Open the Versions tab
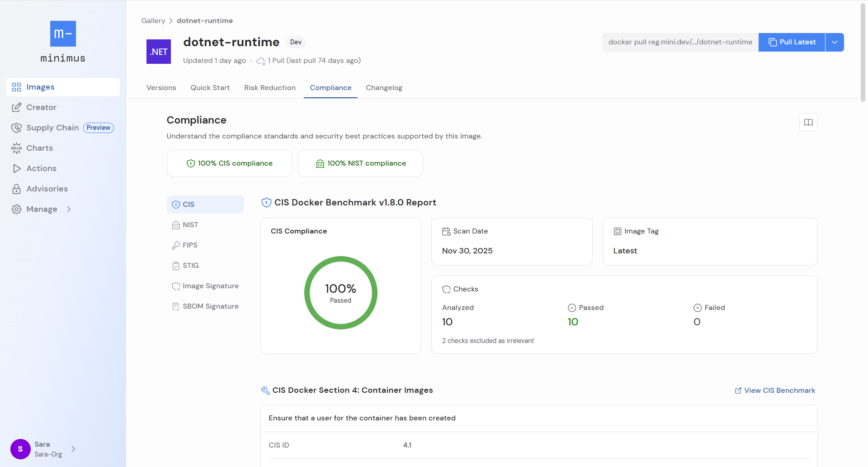Image resolution: width=868 pixels, height=467 pixels. pyautogui.click(x=161, y=88)
